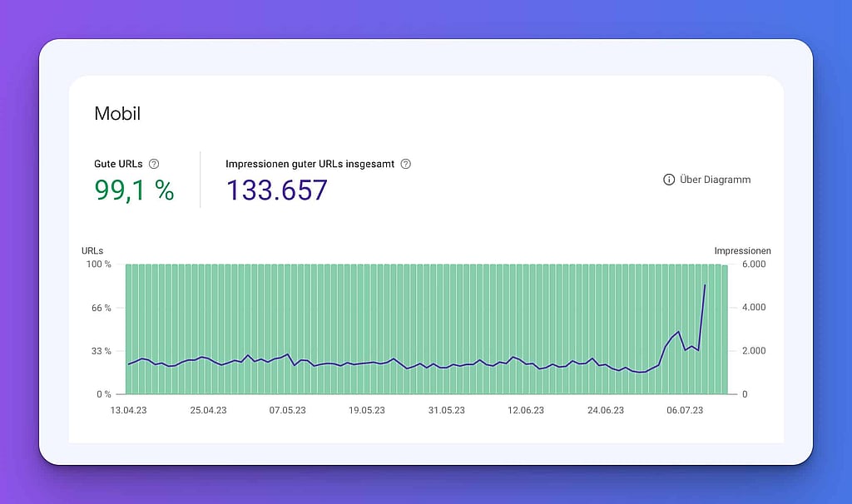852x504 pixels.
Task: Click the peak of the impressions line
Action: point(706,285)
